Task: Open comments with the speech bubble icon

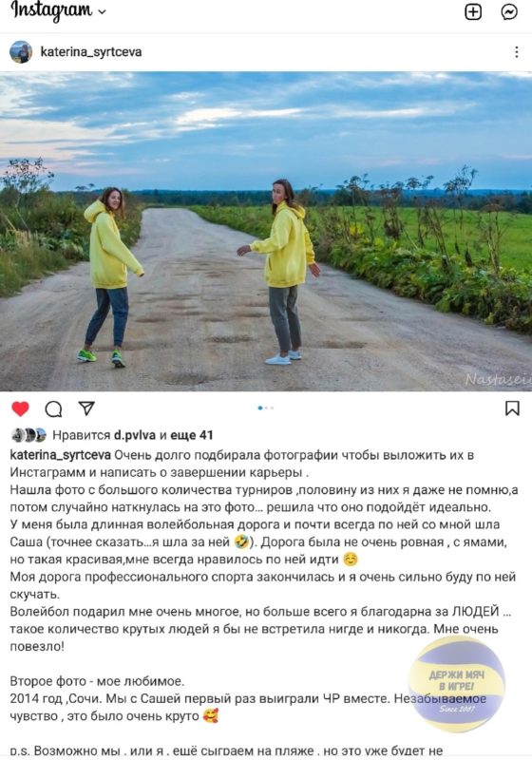Action: click(53, 408)
